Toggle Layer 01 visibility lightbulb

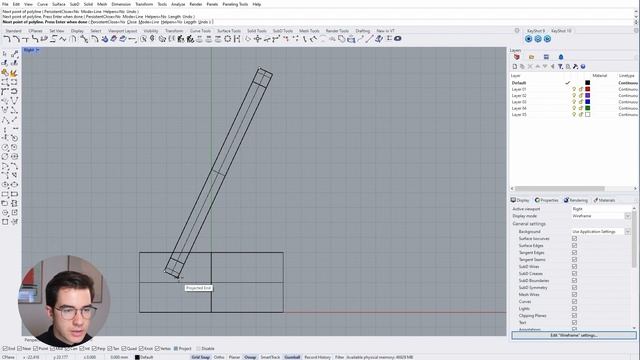click(x=574, y=89)
